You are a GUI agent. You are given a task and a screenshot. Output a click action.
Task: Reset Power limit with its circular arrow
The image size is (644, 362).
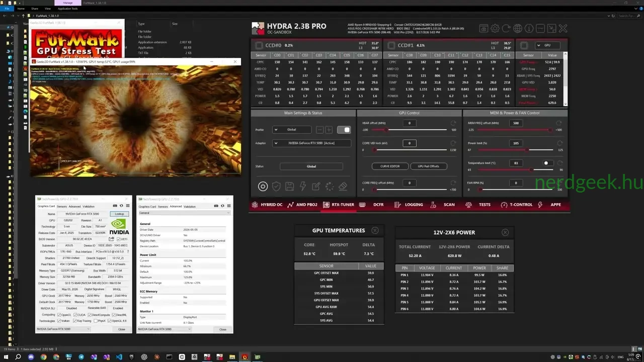pos(559,143)
